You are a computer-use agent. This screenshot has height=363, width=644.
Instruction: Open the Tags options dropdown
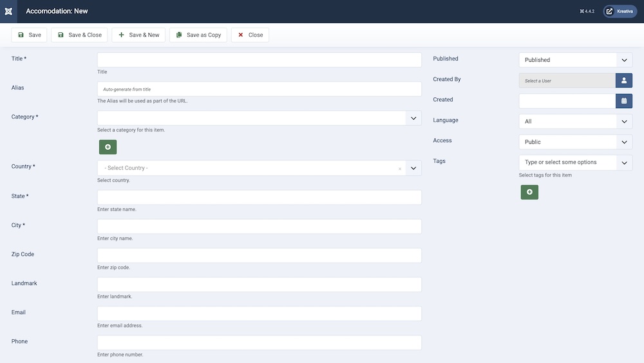623,163
